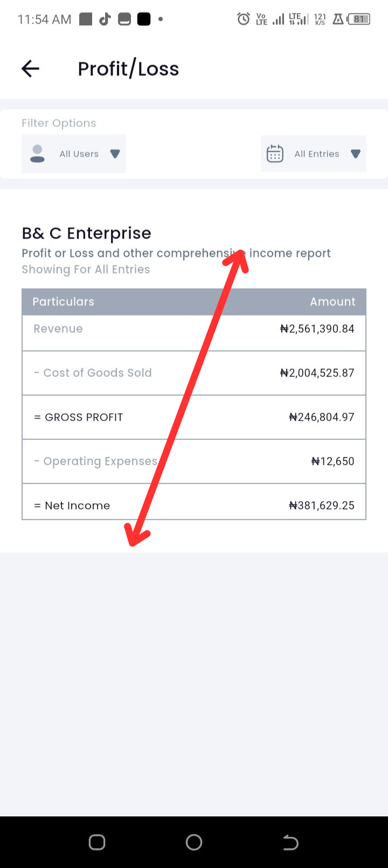Tap the TikTok notification icon

[x=105, y=19]
